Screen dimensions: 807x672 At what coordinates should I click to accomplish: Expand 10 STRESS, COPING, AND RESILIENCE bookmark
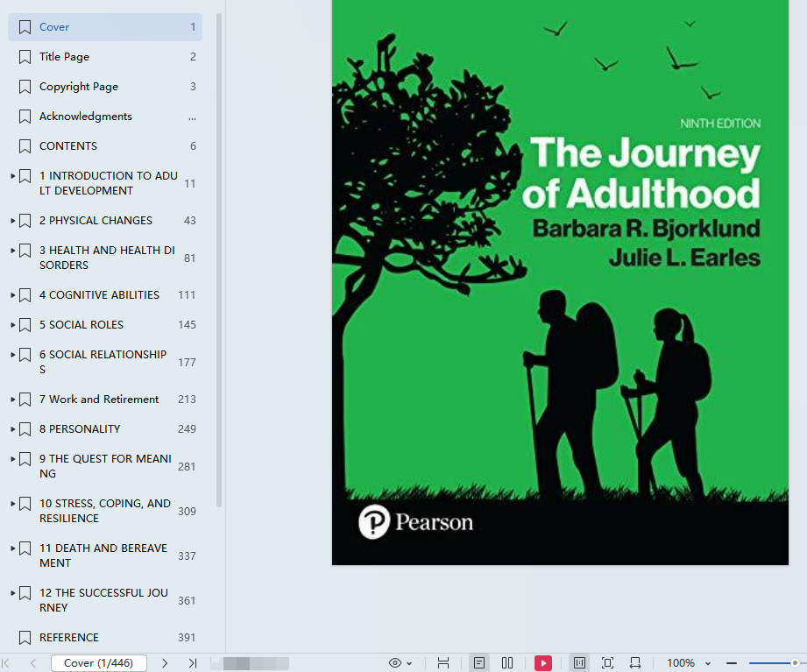[x=13, y=503]
